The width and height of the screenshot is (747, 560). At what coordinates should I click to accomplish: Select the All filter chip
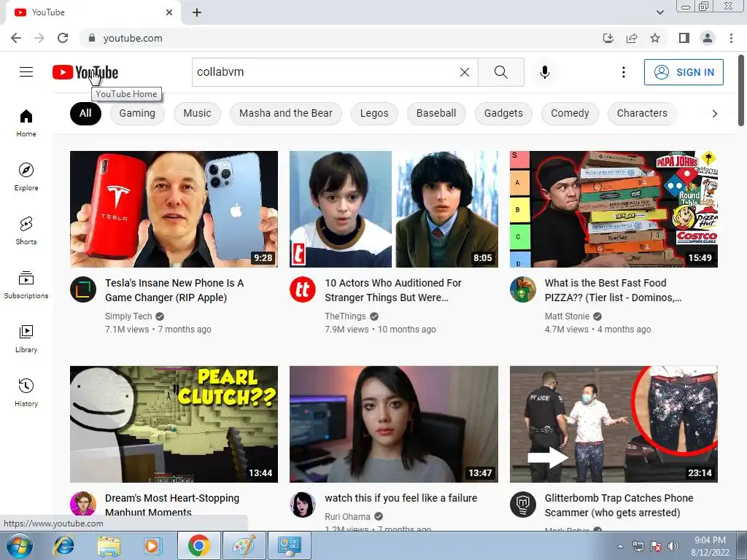click(x=85, y=113)
